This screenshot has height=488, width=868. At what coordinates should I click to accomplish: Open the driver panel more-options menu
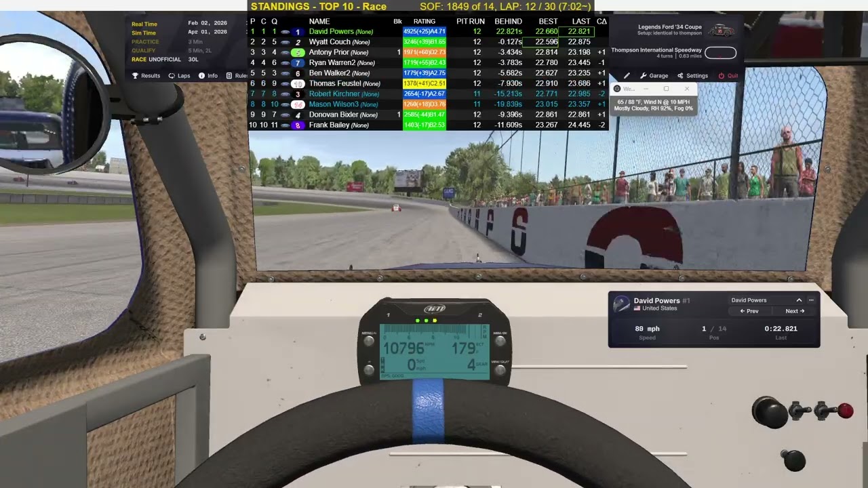pyautogui.click(x=811, y=300)
